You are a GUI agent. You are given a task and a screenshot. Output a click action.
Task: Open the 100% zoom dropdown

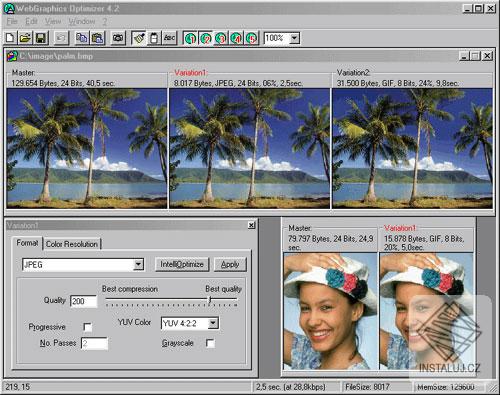(x=294, y=38)
